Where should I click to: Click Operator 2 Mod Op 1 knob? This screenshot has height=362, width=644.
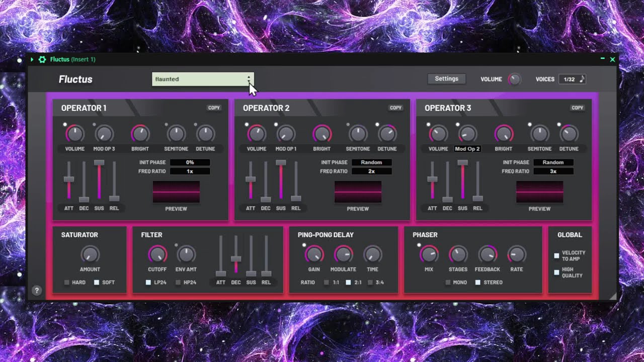tap(286, 134)
